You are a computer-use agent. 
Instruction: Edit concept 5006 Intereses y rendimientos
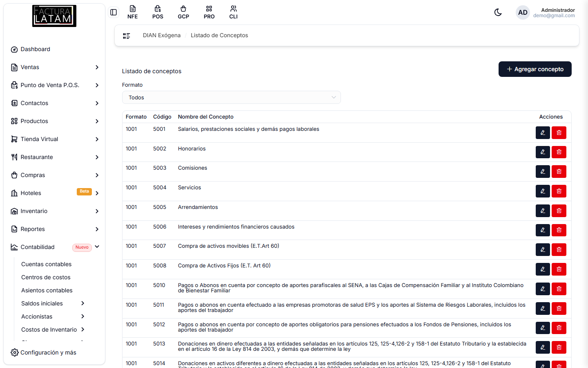(x=543, y=230)
